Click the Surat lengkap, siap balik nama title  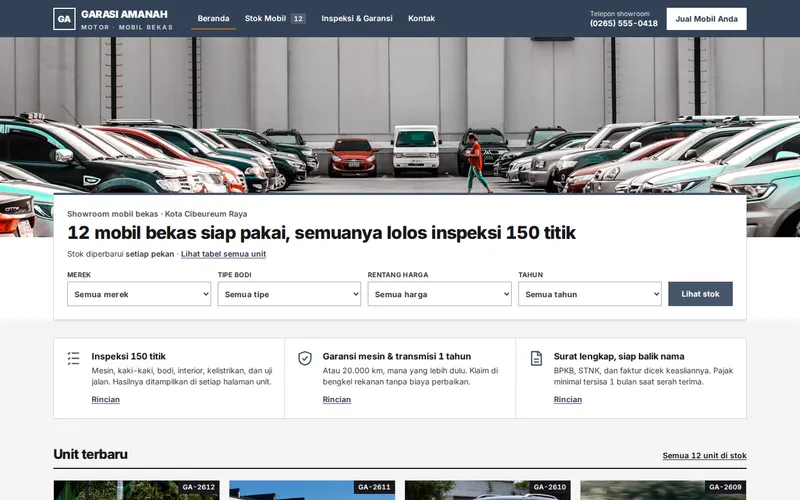[x=619, y=356]
